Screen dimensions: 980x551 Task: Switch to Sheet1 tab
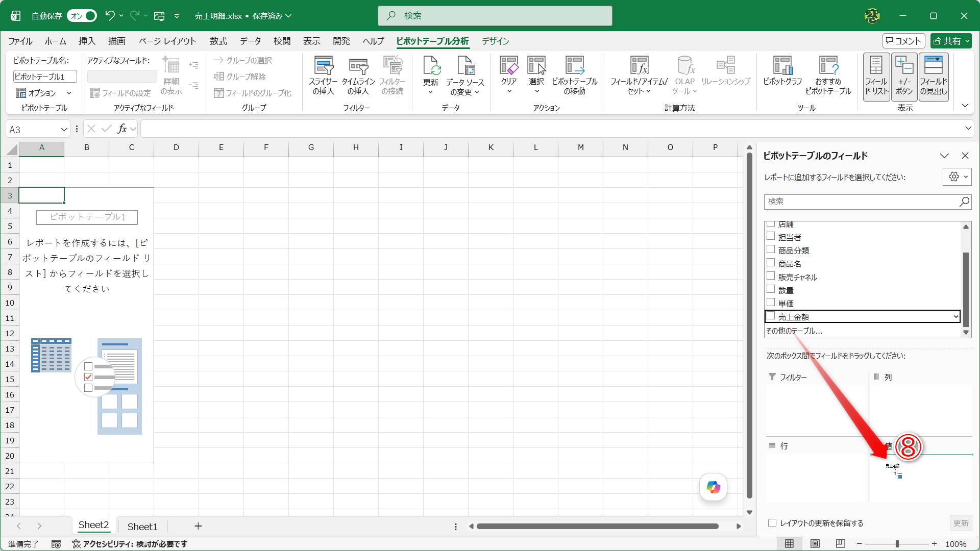tap(142, 527)
